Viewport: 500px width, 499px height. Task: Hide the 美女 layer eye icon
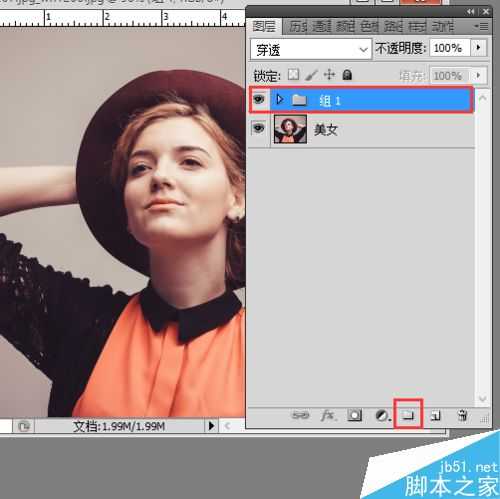tap(259, 128)
